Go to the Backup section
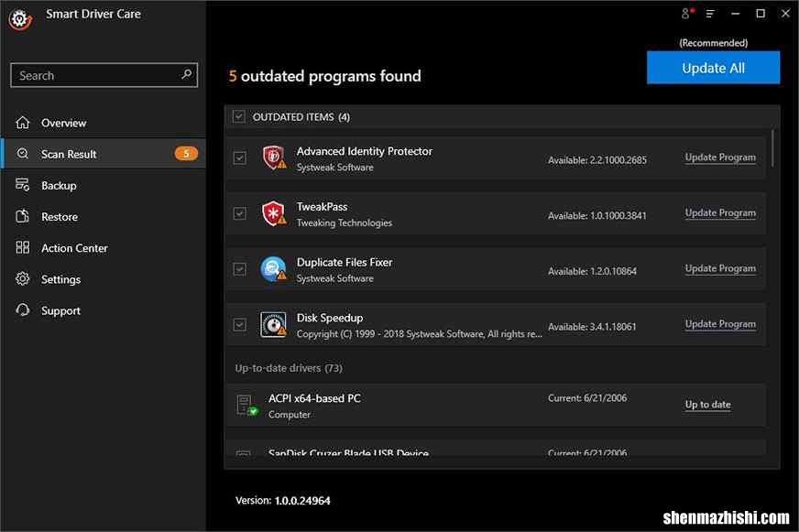Viewport: 799px width, 532px height. coord(104,185)
